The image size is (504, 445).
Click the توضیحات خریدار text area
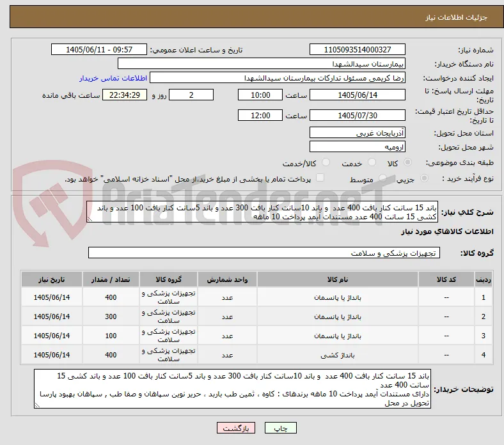point(232,389)
